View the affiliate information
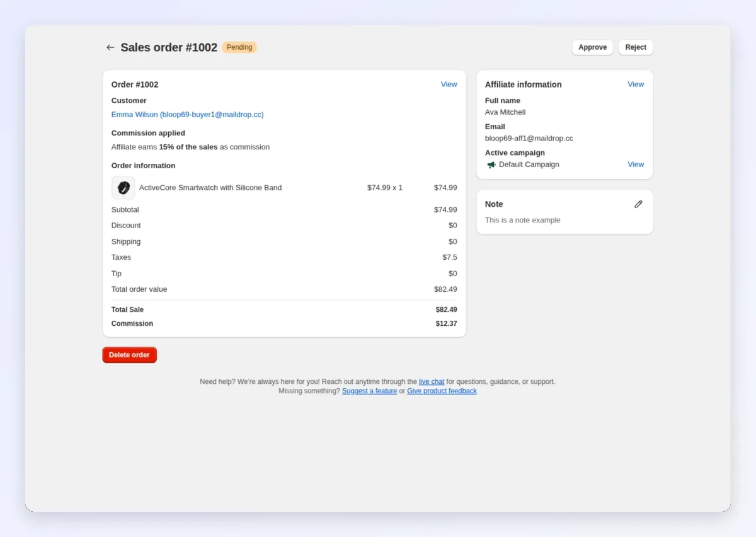 (636, 84)
